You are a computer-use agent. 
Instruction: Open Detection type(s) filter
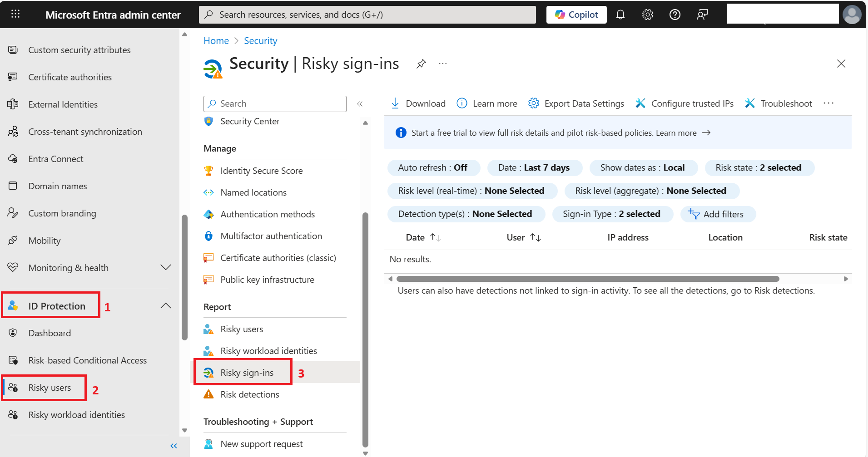pos(466,214)
